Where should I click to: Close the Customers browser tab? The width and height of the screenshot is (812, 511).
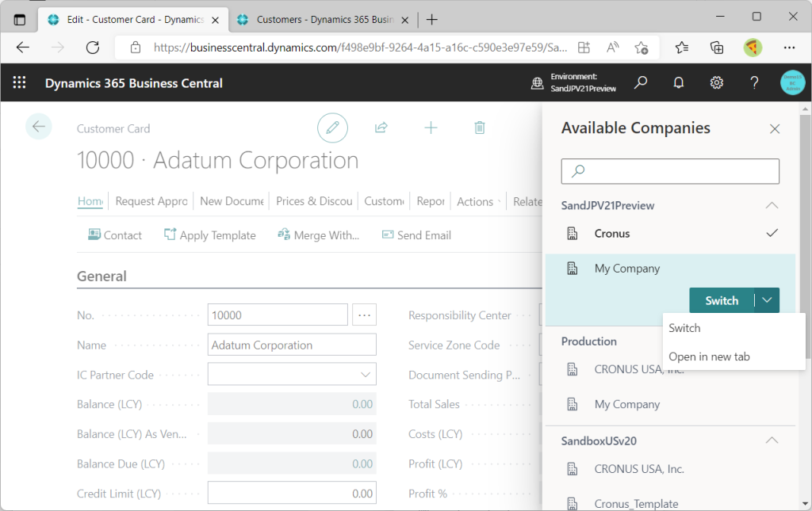point(405,20)
